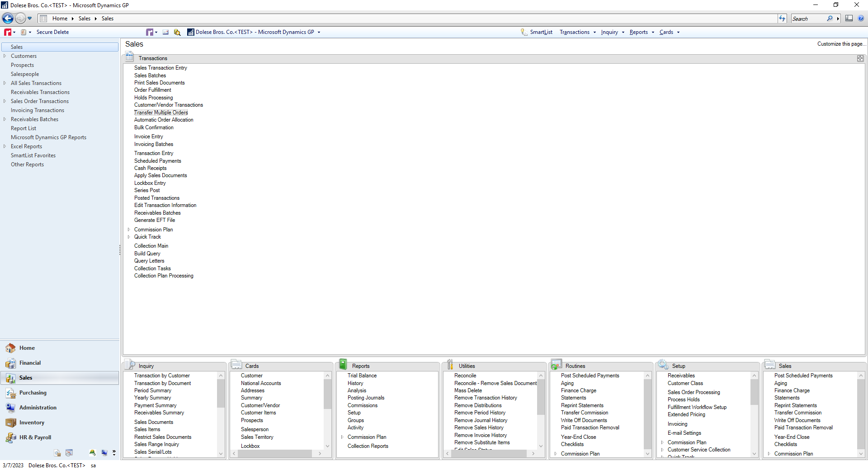868x470 pixels.
Task: Click the SmartList lightbulb icon
Action: 524,32
